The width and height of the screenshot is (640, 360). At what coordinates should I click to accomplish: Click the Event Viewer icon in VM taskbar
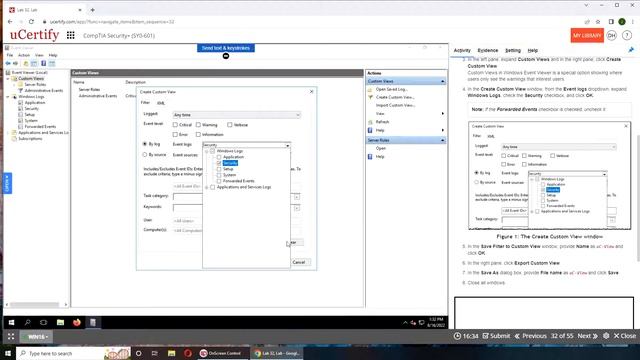click(93, 322)
